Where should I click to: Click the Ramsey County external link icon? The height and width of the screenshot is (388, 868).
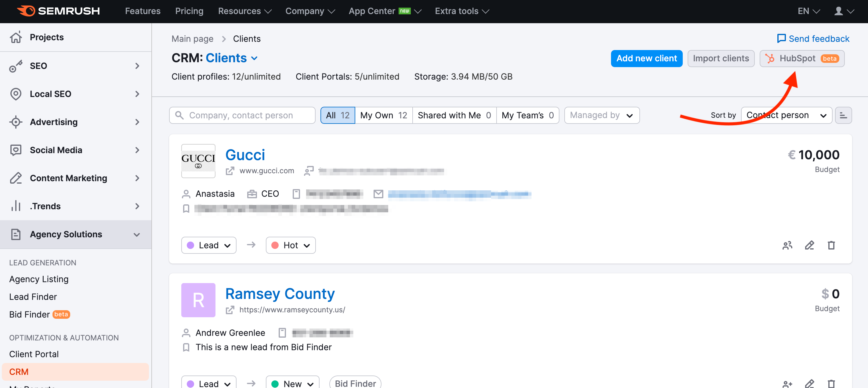[x=230, y=309]
